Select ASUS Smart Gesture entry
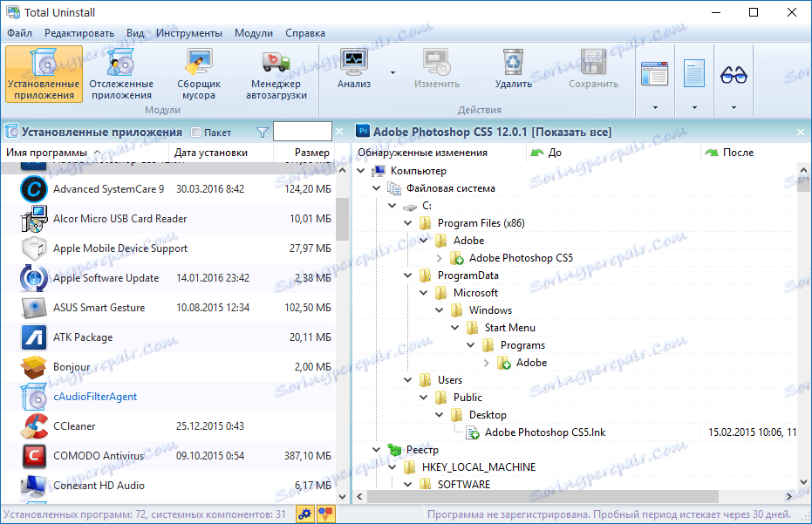The width and height of the screenshot is (812, 524). [168, 308]
